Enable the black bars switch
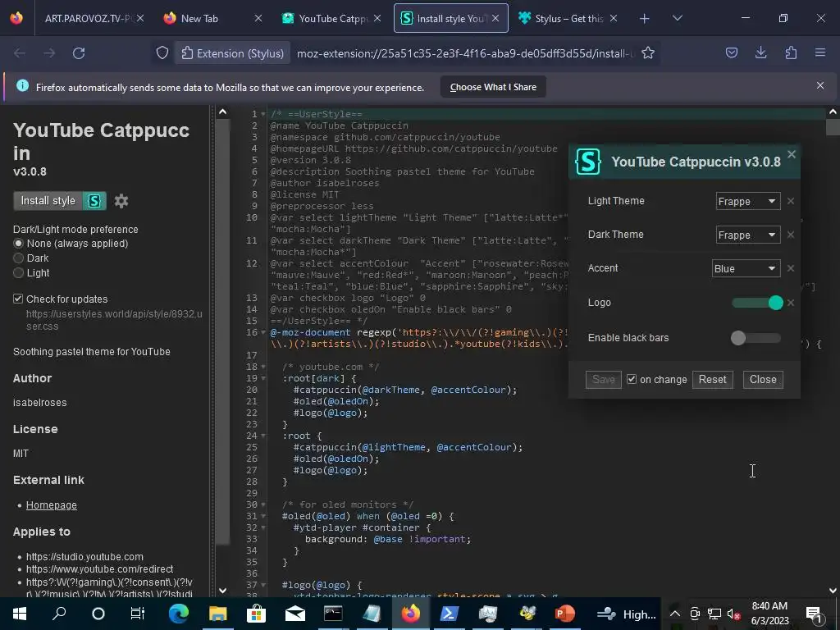The height and width of the screenshot is (630, 840). [x=756, y=337]
